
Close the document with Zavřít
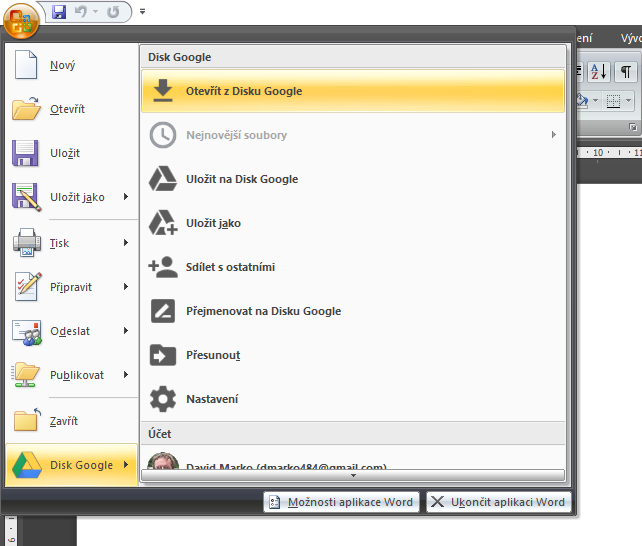[x=72, y=421]
